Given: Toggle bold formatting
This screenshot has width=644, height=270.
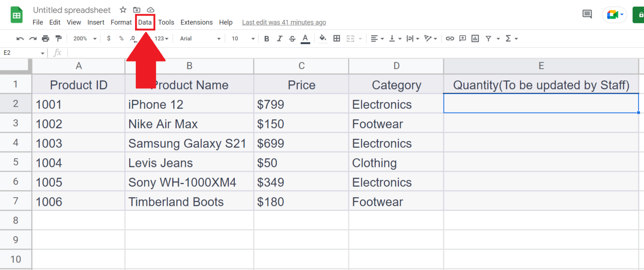Looking at the screenshot, I should 267,39.
